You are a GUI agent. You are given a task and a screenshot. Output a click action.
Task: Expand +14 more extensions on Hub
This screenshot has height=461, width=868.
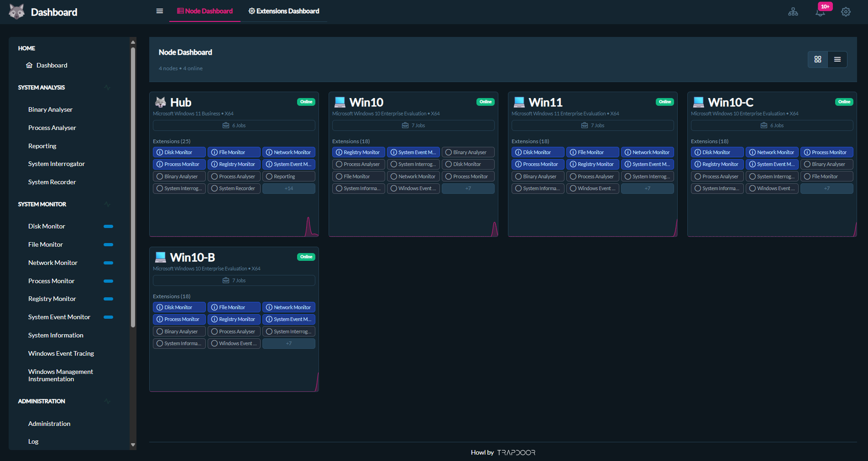point(288,188)
